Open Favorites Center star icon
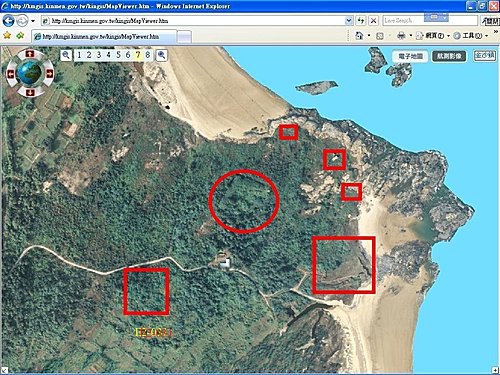The width and height of the screenshot is (500, 375). coord(7,35)
